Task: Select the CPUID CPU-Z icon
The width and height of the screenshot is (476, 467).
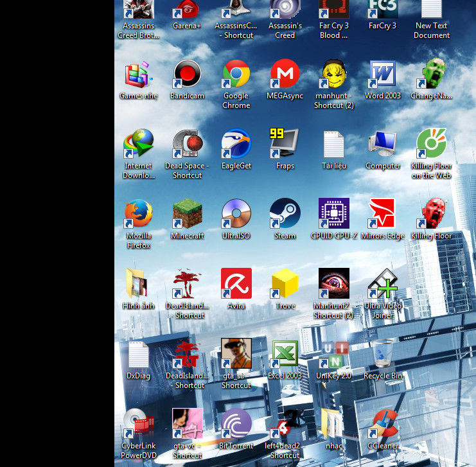Action: pyautogui.click(x=333, y=214)
